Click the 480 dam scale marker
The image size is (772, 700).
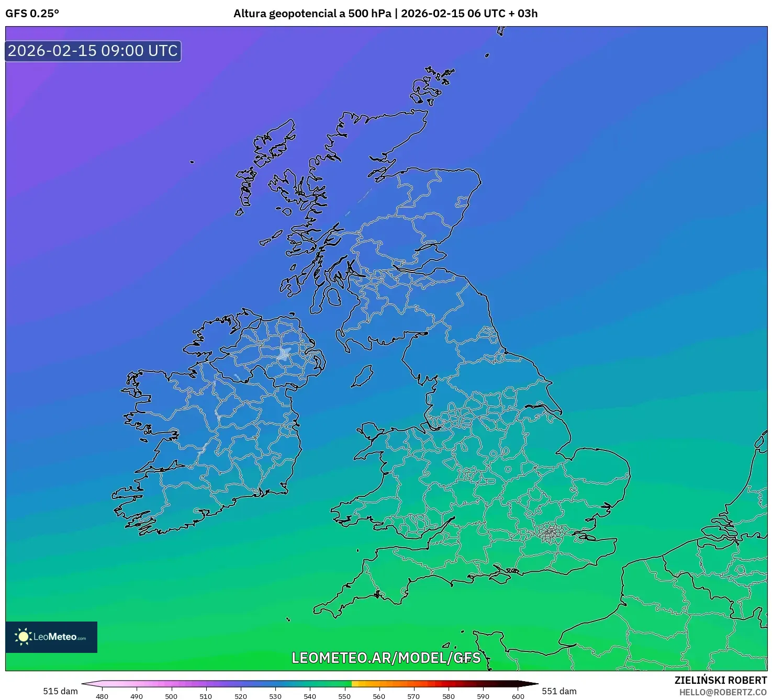click(x=103, y=697)
